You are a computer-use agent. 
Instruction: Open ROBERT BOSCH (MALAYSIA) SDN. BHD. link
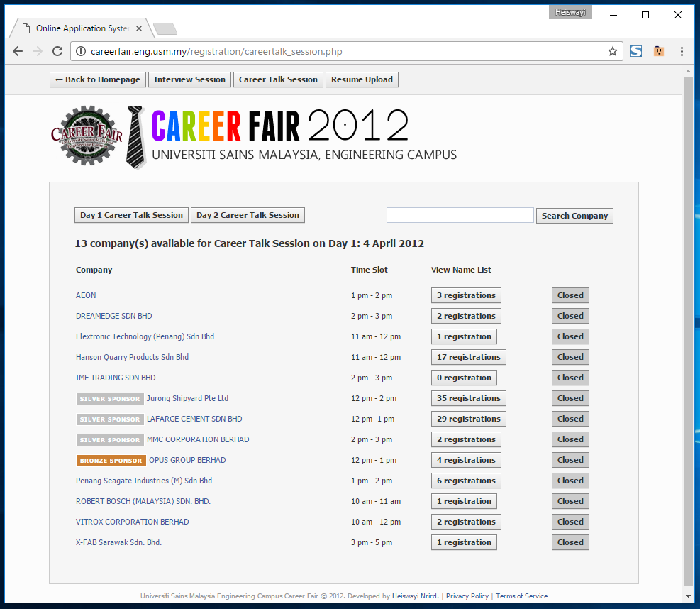point(143,501)
